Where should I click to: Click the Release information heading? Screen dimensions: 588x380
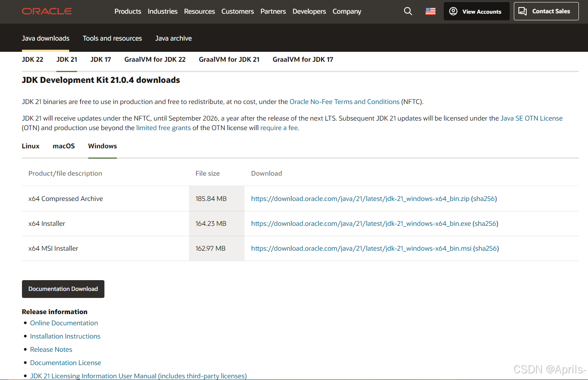click(55, 312)
